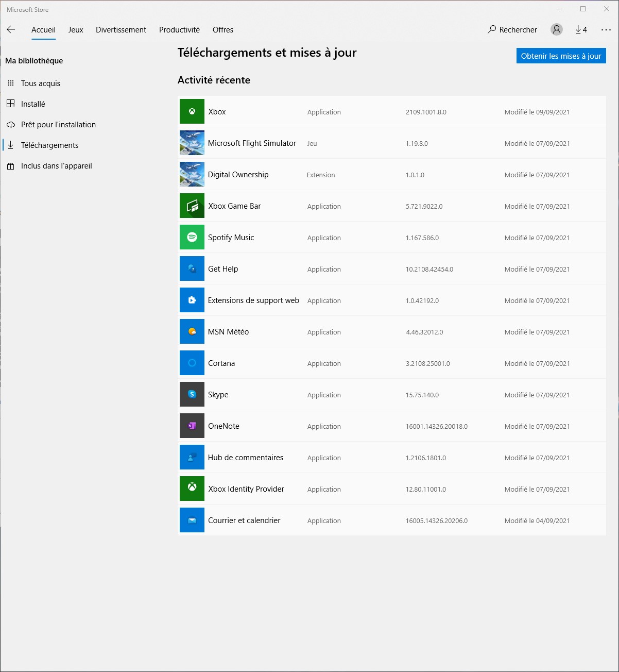Go back with the arrow icon
The image size is (619, 672).
11,29
